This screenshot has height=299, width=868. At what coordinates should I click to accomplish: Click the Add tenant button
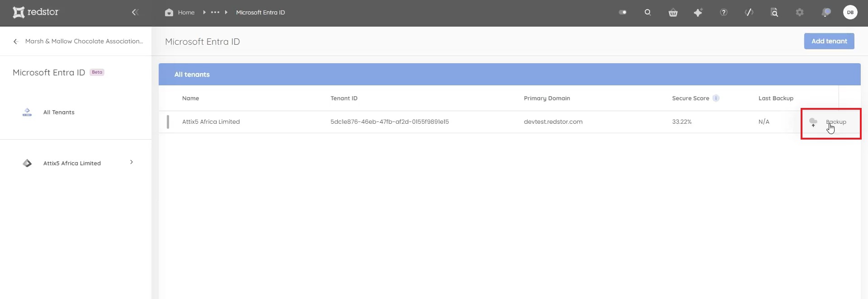point(829,41)
